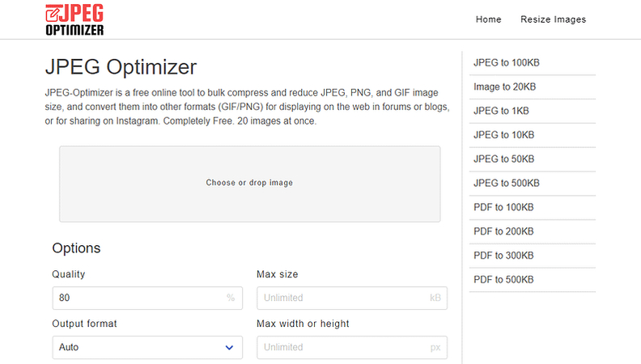Viewport: 641px width, 364px height.
Task: Expand the Output format dropdown
Action: click(147, 347)
